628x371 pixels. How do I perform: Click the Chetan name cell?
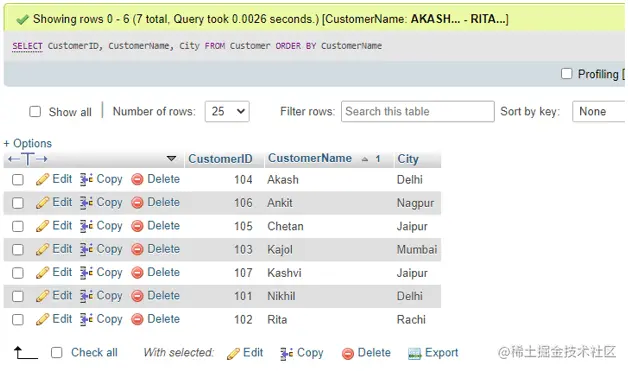(x=285, y=226)
